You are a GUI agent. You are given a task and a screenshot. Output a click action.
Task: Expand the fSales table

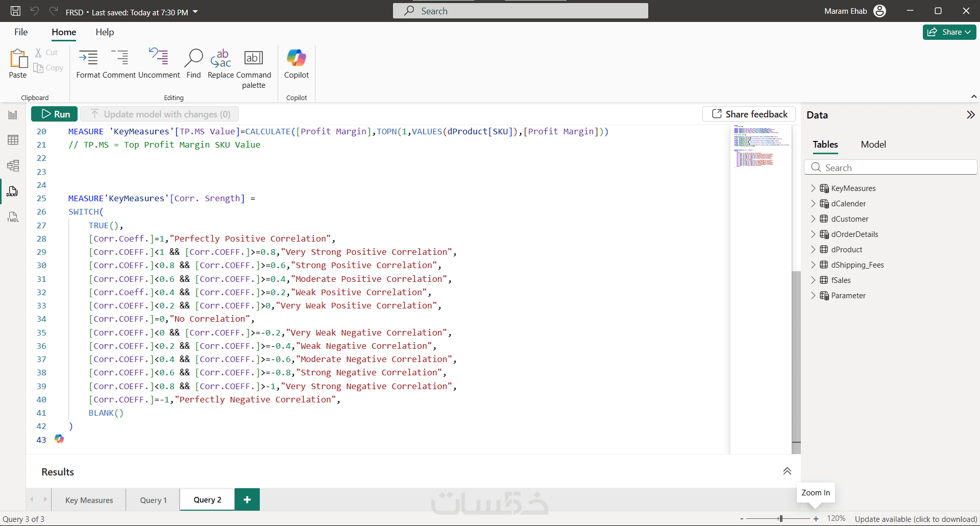point(813,280)
